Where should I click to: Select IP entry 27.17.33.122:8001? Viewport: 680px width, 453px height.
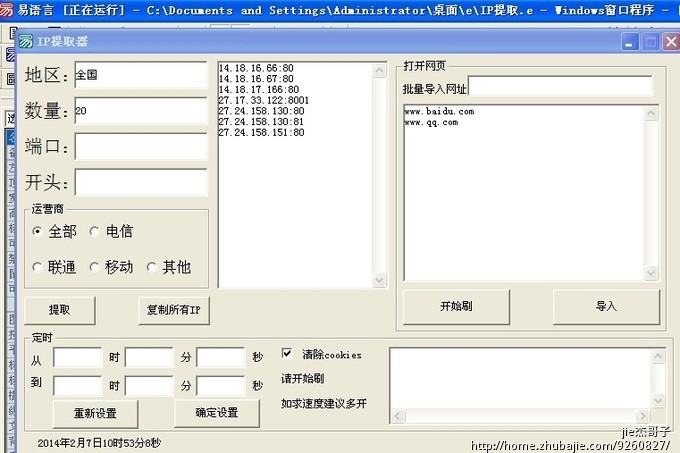coord(264,101)
